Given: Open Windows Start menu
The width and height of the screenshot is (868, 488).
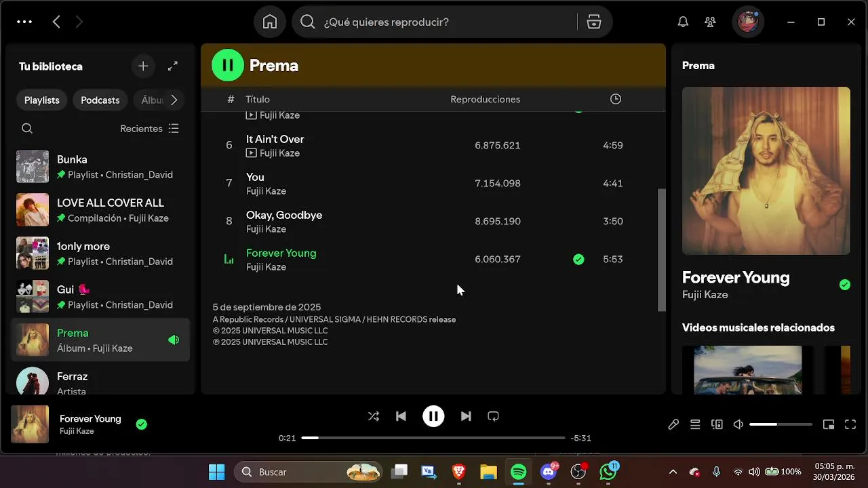Looking at the screenshot, I should pos(216,472).
